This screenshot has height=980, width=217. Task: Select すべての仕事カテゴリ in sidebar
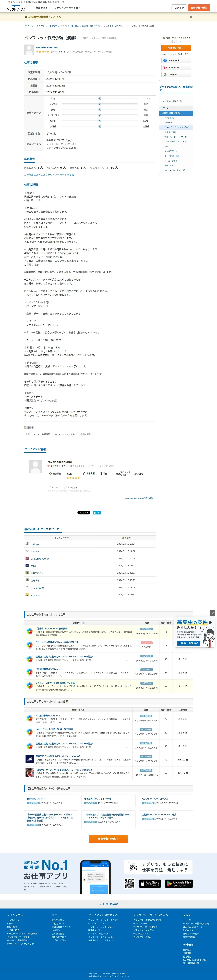(x=173, y=101)
